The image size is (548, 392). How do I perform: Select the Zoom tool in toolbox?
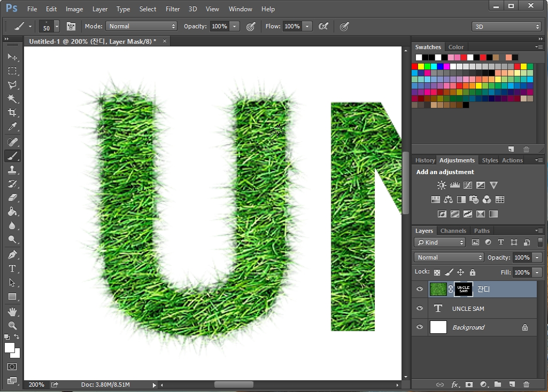tap(12, 326)
